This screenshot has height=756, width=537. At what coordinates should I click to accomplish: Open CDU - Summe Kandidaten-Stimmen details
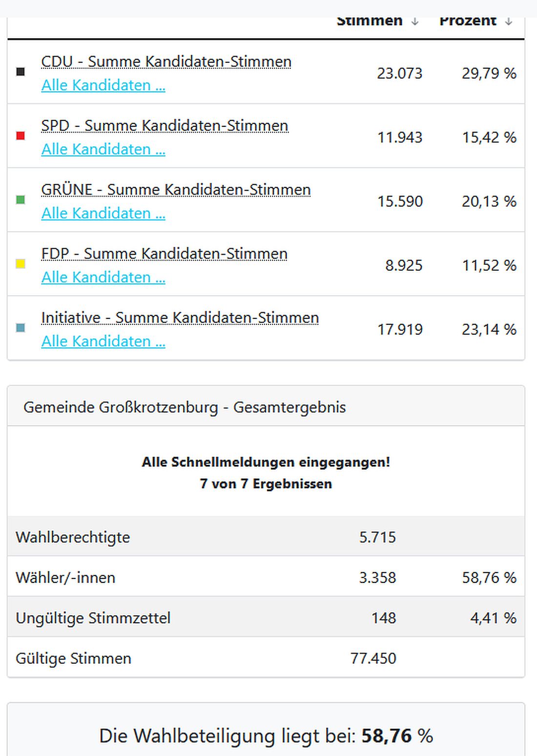pos(166,61)
